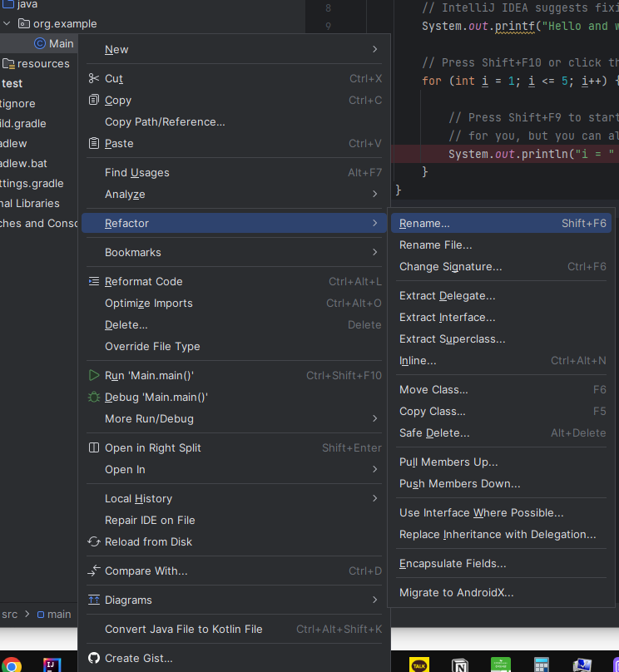Screen dimensions: 619x672
Task: Click the GitHub icon for Create Gist
Action: 93,658
